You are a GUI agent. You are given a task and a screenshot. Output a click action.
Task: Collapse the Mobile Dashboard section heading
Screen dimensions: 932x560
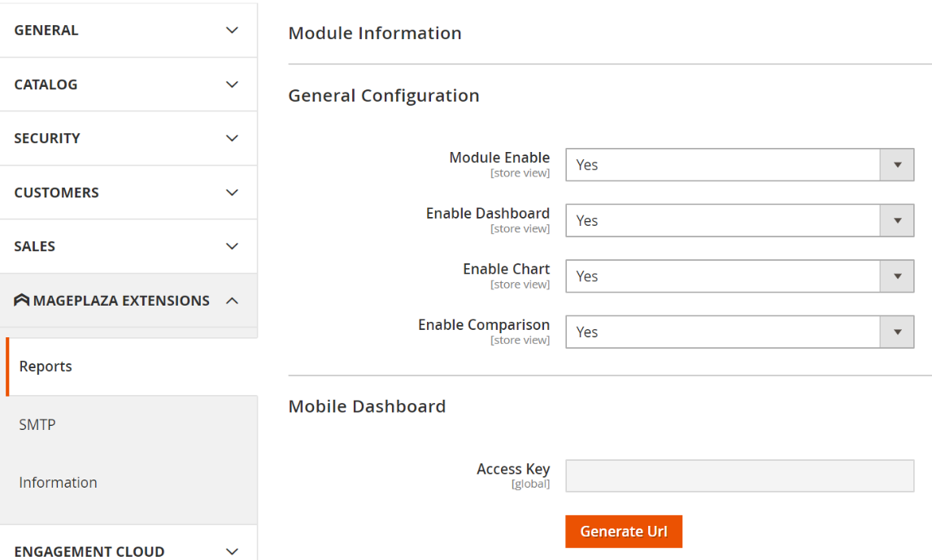(367, 406)
